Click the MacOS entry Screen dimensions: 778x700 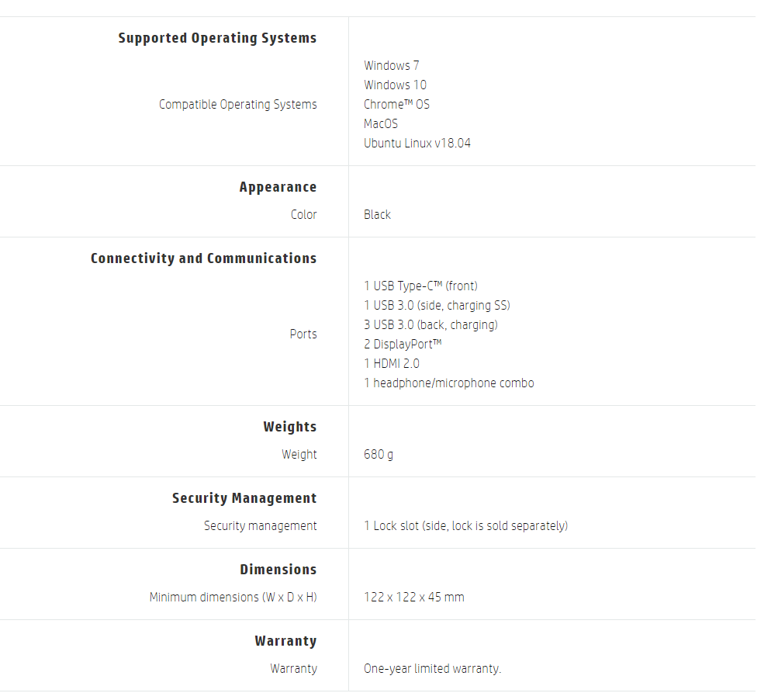click(x=380, y=123)
